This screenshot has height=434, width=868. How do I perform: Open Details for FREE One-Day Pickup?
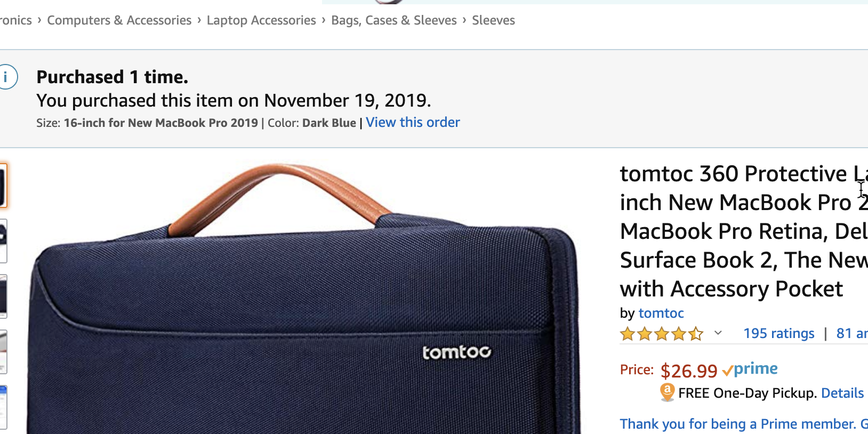[x=842, y=393]
